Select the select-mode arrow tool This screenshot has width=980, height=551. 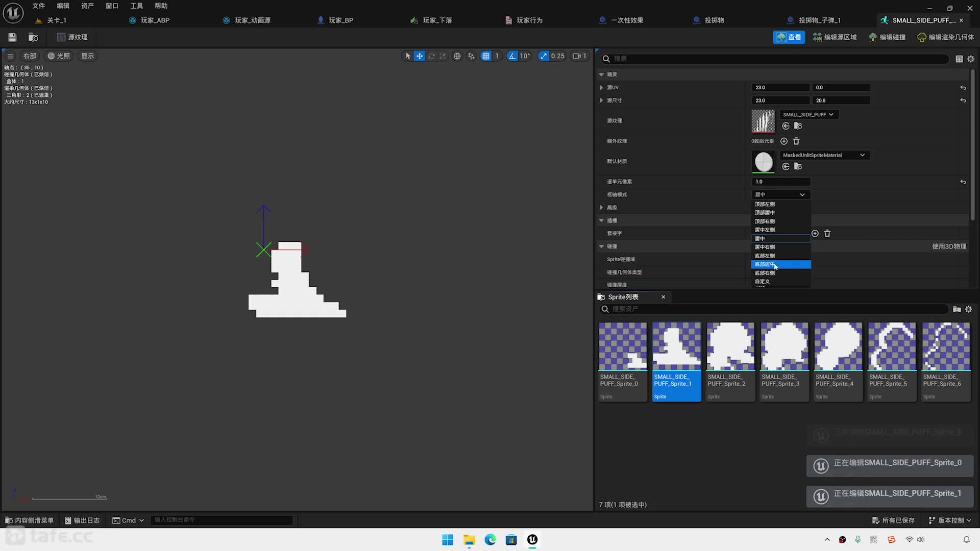[407, 56]
